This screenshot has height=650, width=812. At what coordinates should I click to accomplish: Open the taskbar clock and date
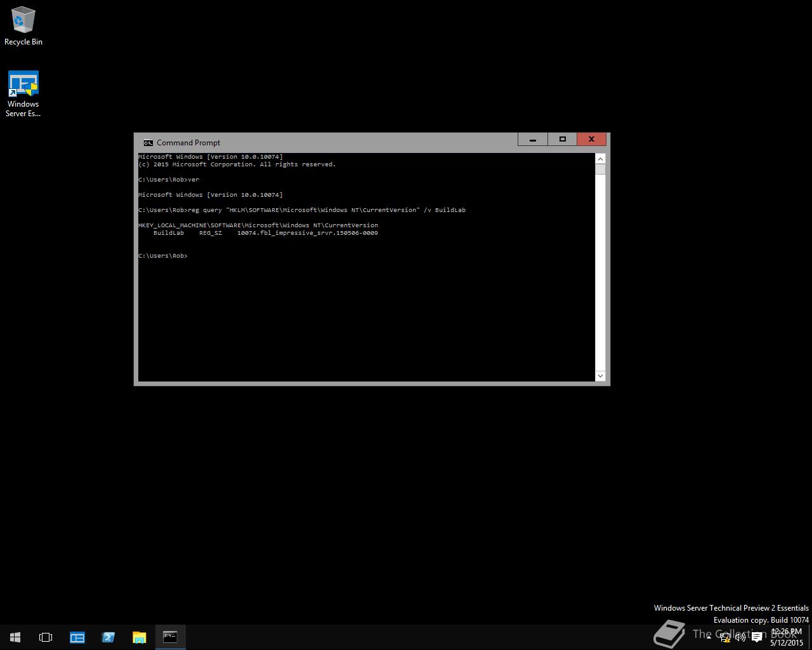tap(787, 637)
